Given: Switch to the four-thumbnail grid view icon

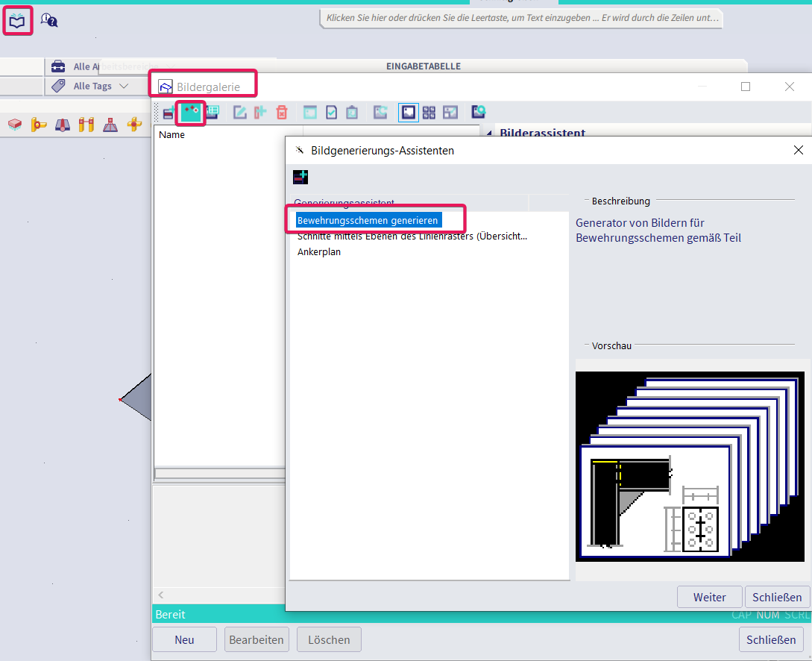Looking at the screenshot, I should point(429,113).
